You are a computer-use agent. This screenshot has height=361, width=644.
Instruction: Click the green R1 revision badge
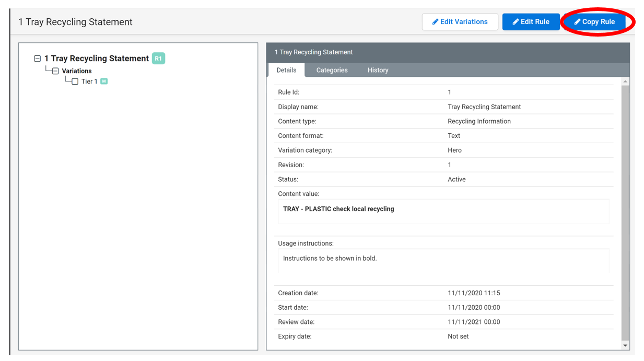point(158,59)
